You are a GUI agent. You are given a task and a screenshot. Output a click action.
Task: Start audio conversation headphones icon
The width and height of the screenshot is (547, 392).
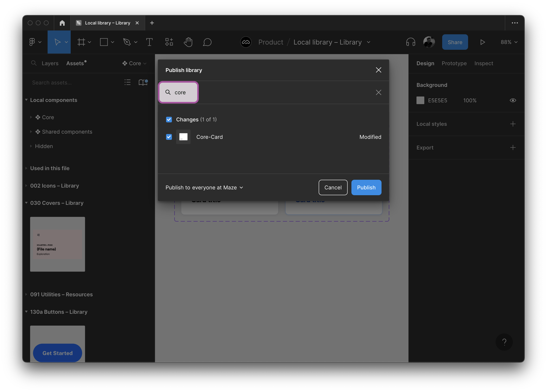pos(410,42)
